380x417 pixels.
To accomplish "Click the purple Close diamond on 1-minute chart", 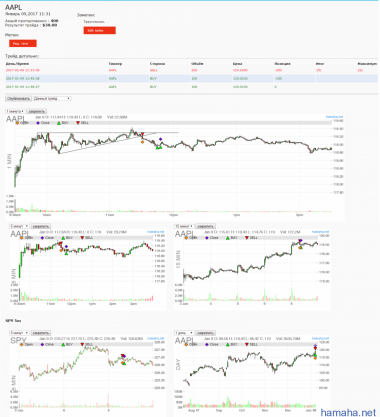I will tap(160, 139).
